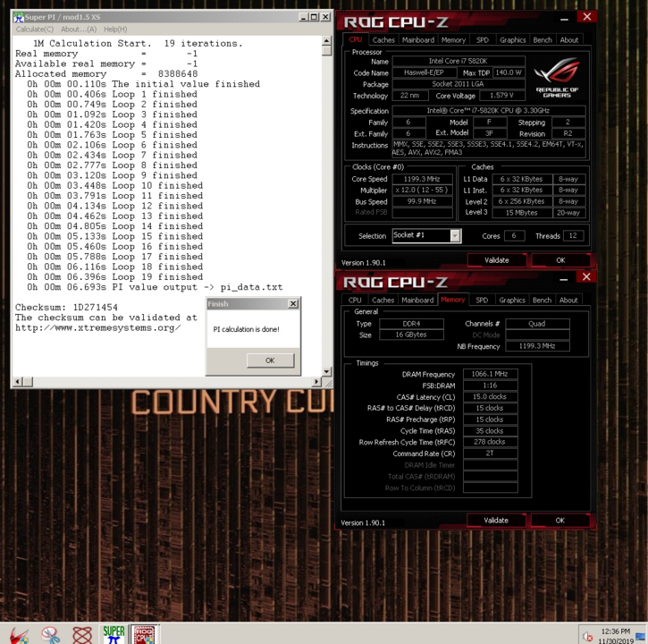Minimize the lower CPU-Z window

click(x=563, y=279)
